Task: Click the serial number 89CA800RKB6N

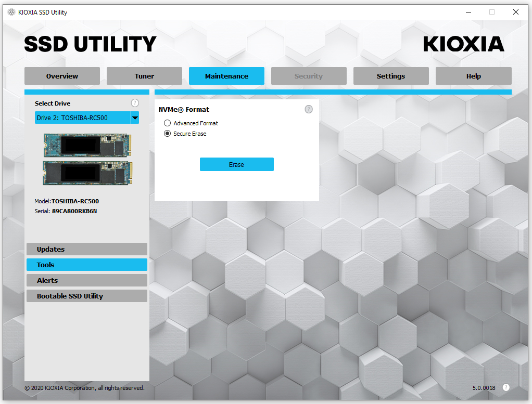Action: pos(74,211)
